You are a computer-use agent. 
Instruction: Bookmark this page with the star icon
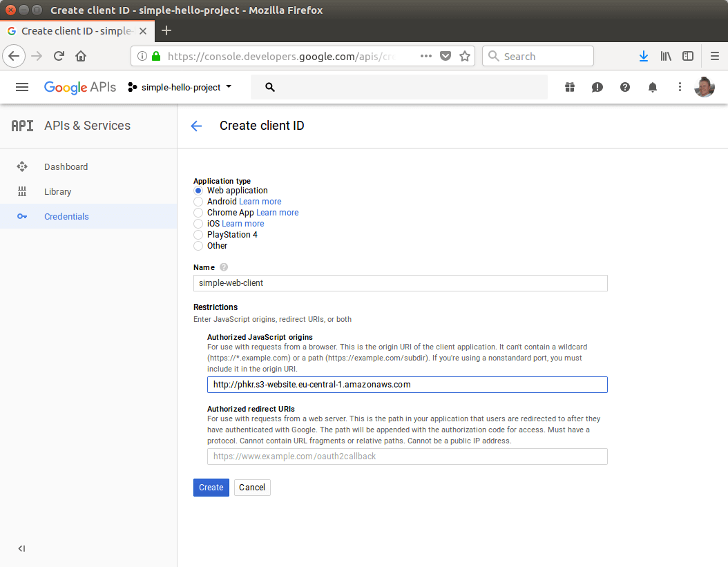pos(465,57)
